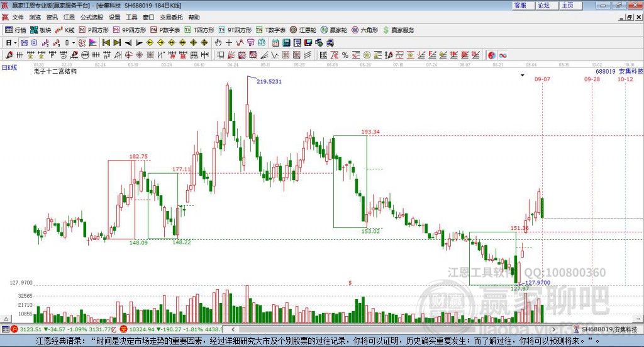Step forward with black right arrow

139,43
